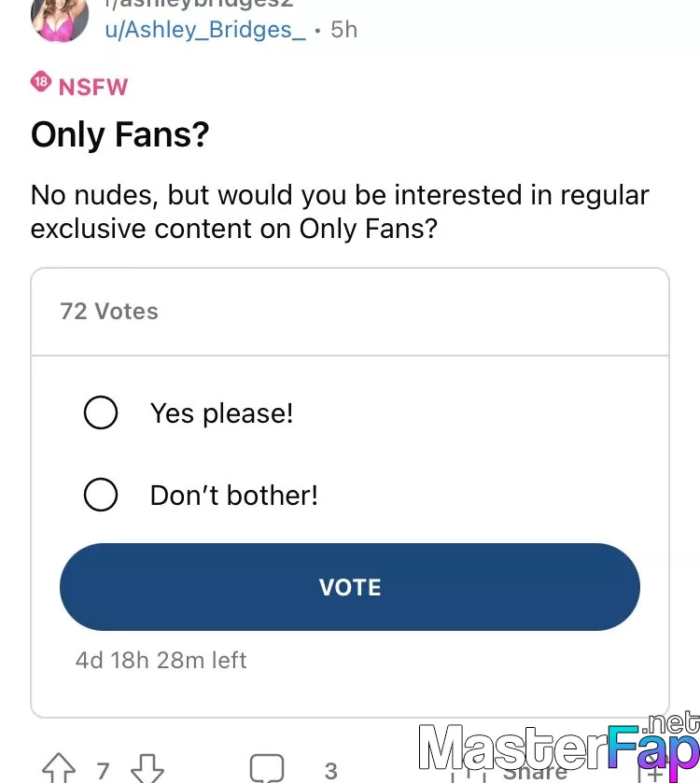Viewport: 700px width, 783px height.
Task: Click the Share button below the post
Action: tap(534, 773)
